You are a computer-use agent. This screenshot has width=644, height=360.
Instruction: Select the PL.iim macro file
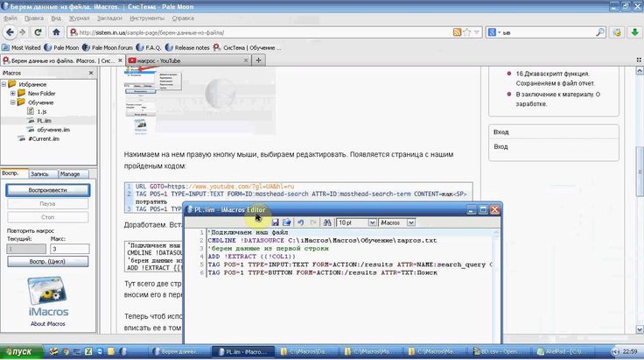tap(44, 121)
